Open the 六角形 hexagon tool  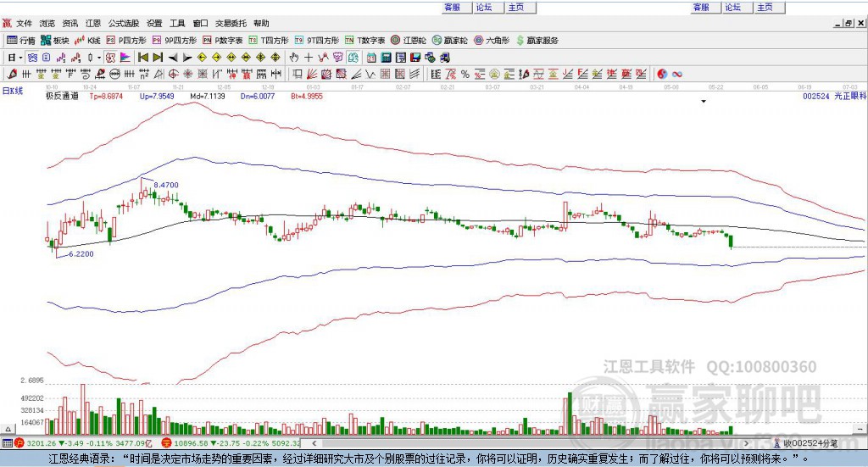click(492, 41)
